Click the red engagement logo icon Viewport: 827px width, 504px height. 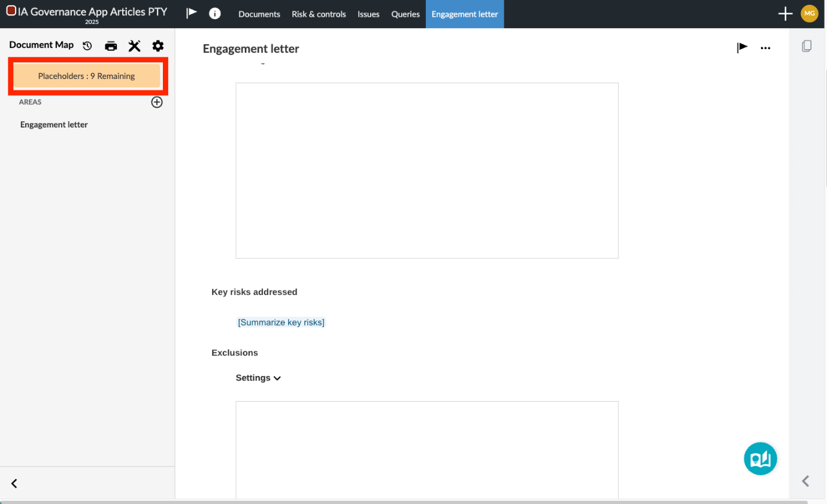[x=11, y=11]
